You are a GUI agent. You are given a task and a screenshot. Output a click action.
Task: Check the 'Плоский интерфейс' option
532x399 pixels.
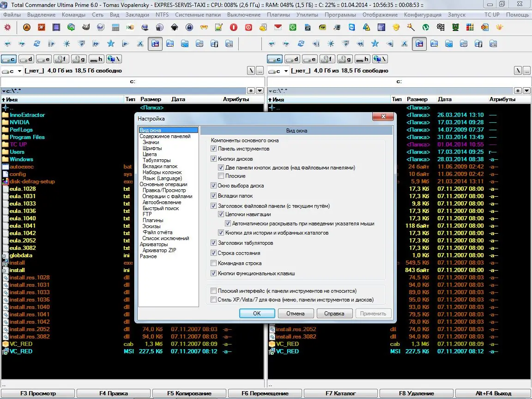pos(213,291)
